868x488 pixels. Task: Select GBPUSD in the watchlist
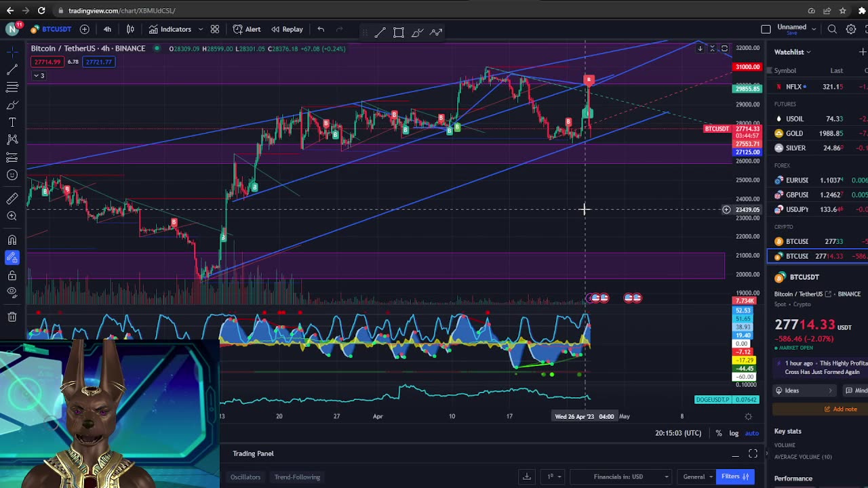(x=817, y=195)
